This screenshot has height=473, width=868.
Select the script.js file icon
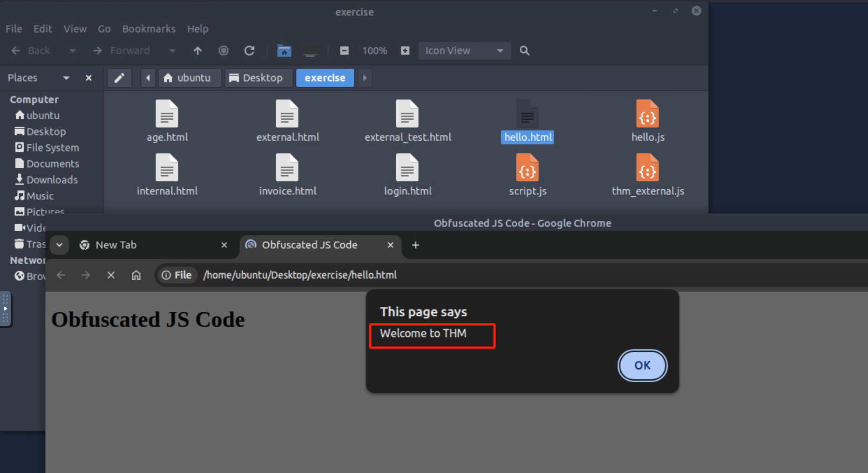527,167
